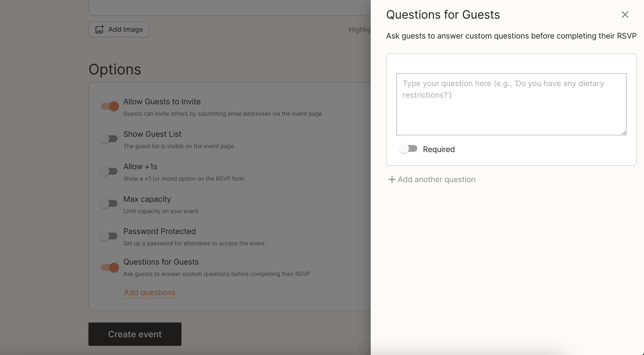Open the Add questions link

tap(149, 292)
